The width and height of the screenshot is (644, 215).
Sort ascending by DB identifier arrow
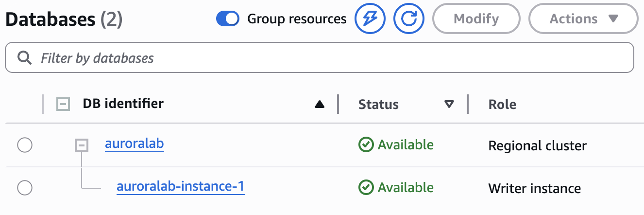pyautogui.click(x=319, y=104)
